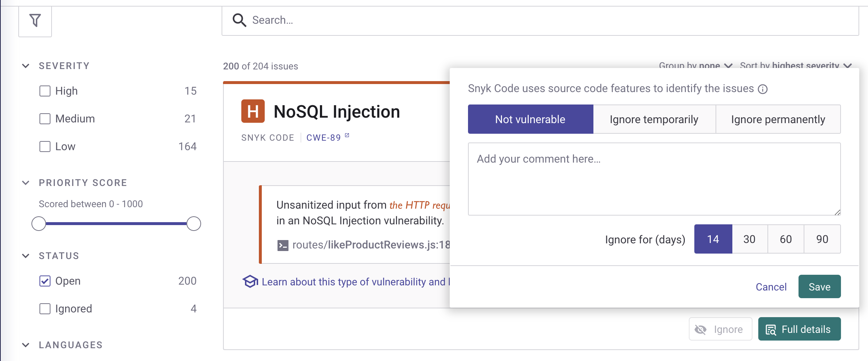The height and width of the screenshot is (361, 868).
Task: Collapse the Priority Score section
Action: (26, 183)
